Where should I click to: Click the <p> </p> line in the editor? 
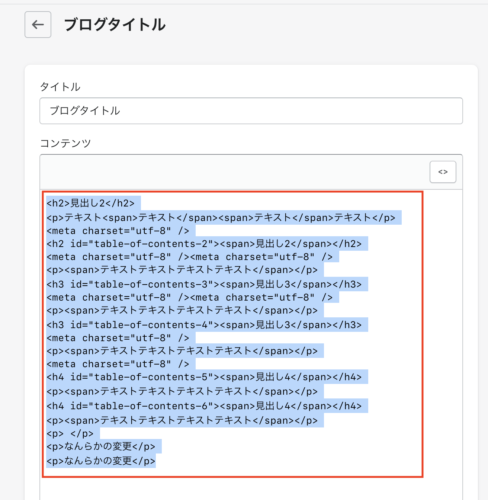tap(70, 434)
